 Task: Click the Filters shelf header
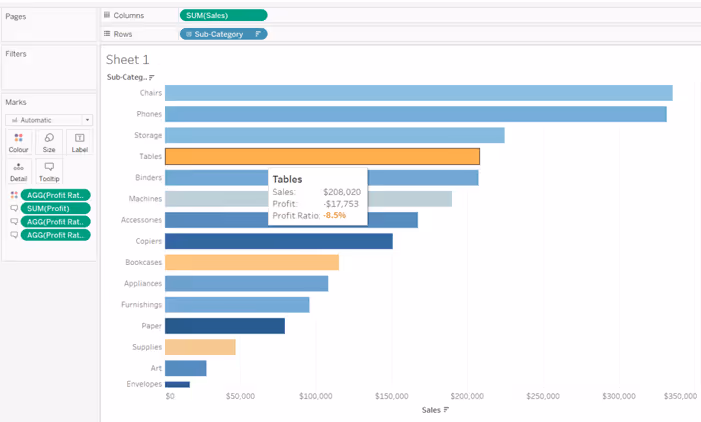pos(16,54)
